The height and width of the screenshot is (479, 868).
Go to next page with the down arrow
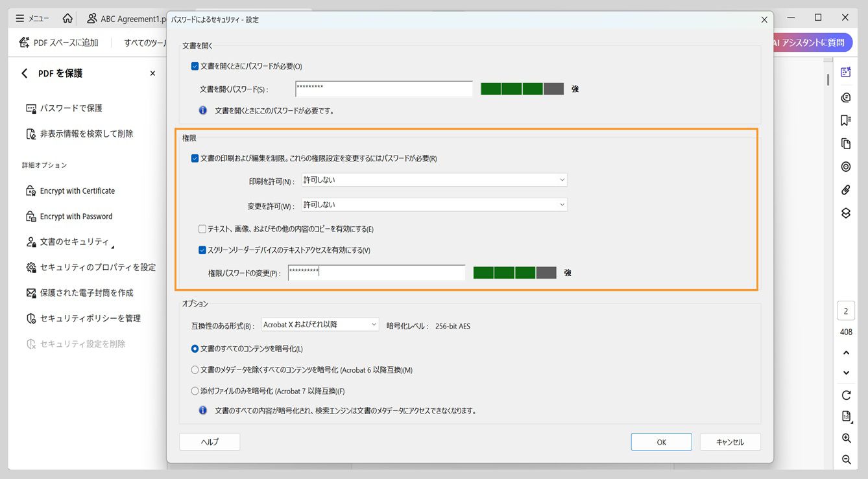coord(846,373)
